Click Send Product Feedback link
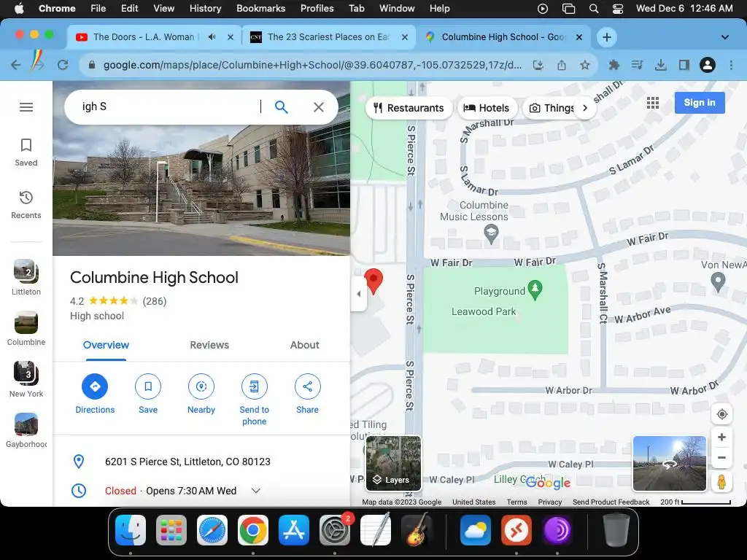The image size is (747, 560). pos(611,502)
